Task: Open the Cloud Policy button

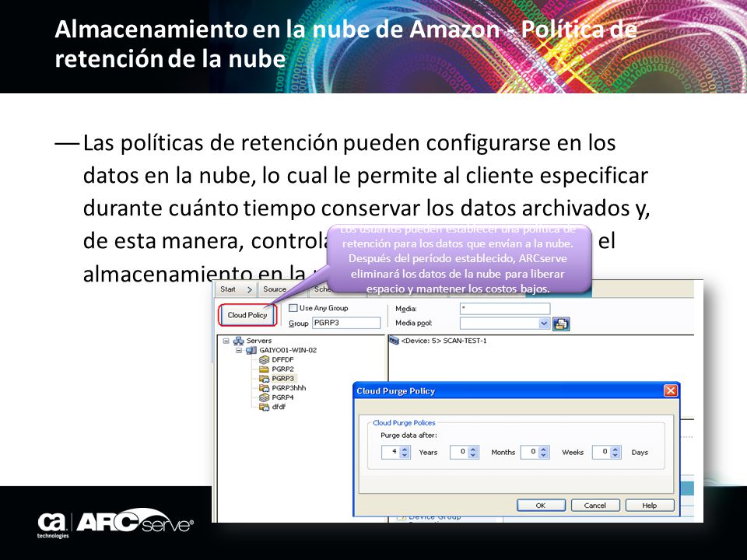Action: [x=247, y=315]
